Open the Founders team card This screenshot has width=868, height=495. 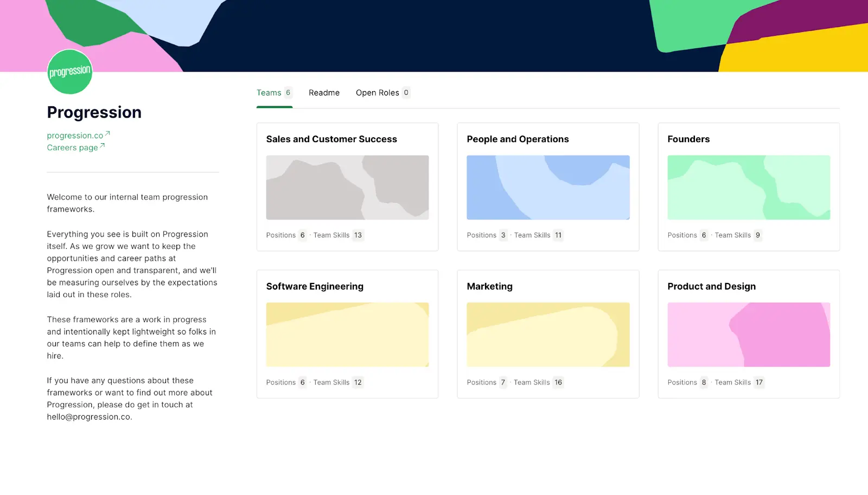pos(749,187)
